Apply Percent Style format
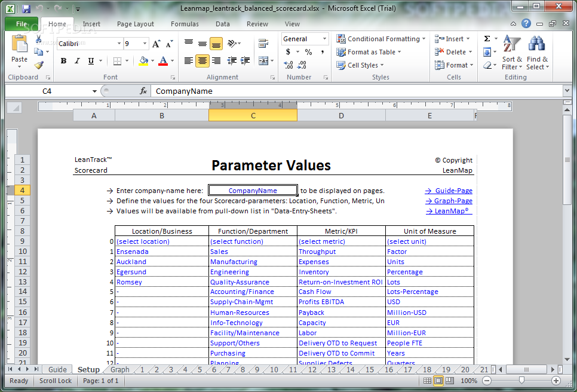 308,52
